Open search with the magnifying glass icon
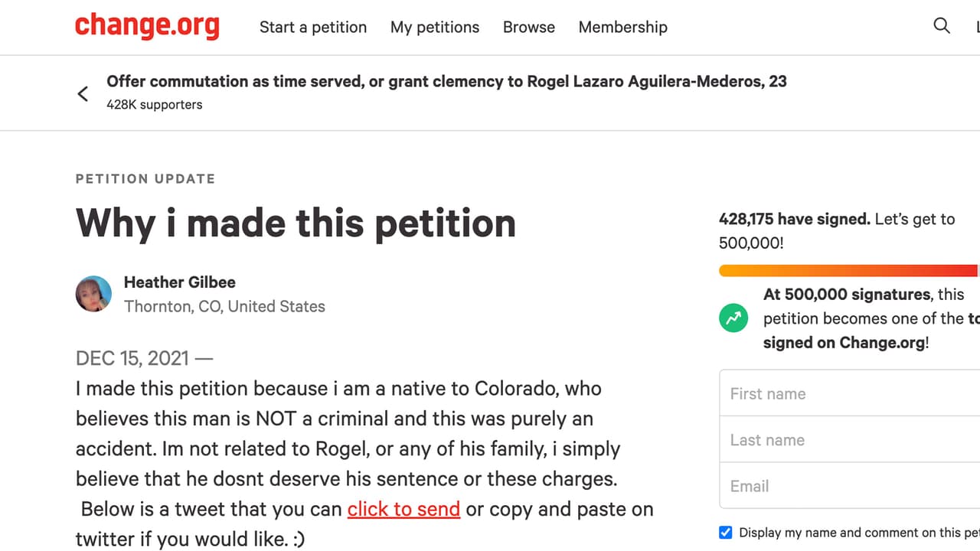The width and height of the screenshot is (980, 551). (942, 26)
